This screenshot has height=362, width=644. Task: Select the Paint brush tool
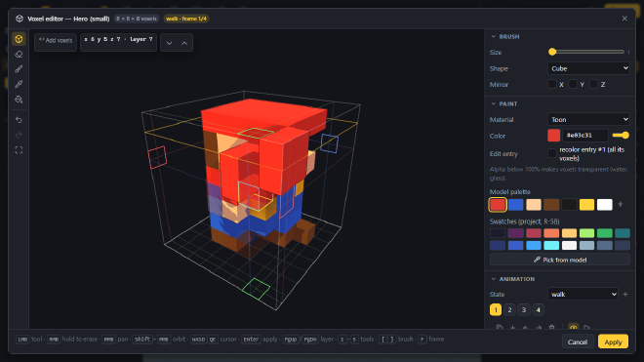[x=19, y=69]
